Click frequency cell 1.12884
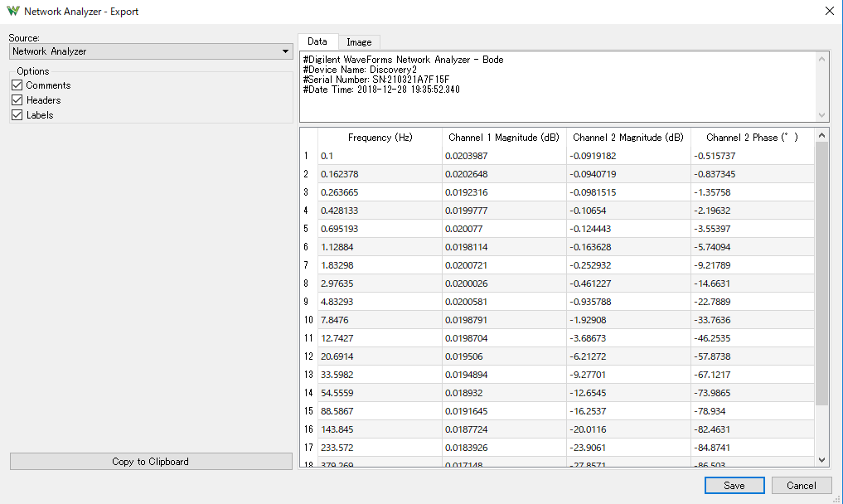The width and height of the screenshot is (843, 504). coord(380,247)
